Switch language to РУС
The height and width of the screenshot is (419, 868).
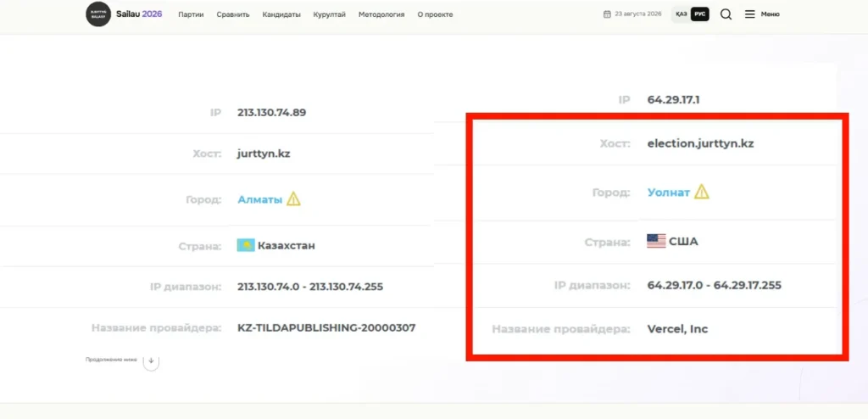point(699,14)
